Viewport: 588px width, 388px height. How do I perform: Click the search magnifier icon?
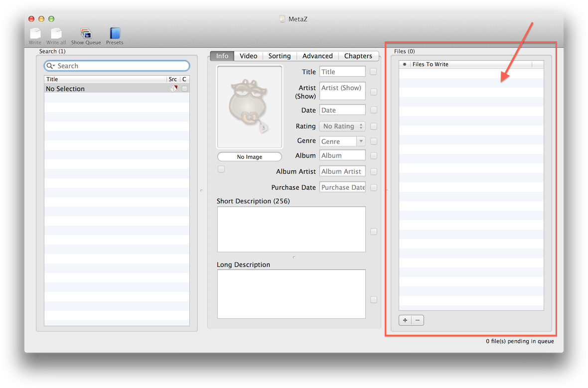tap(50, 66)
